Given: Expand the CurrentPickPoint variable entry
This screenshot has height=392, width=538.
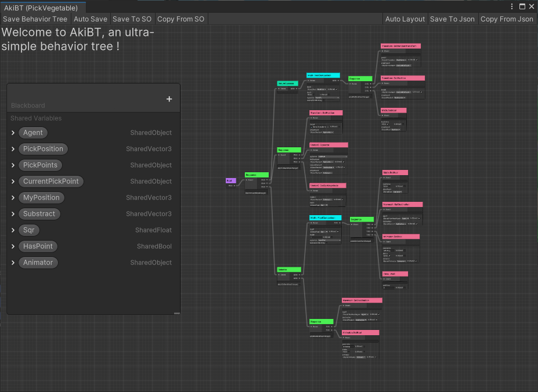Looking at the screenshot, I should click(x=13, y=182).
